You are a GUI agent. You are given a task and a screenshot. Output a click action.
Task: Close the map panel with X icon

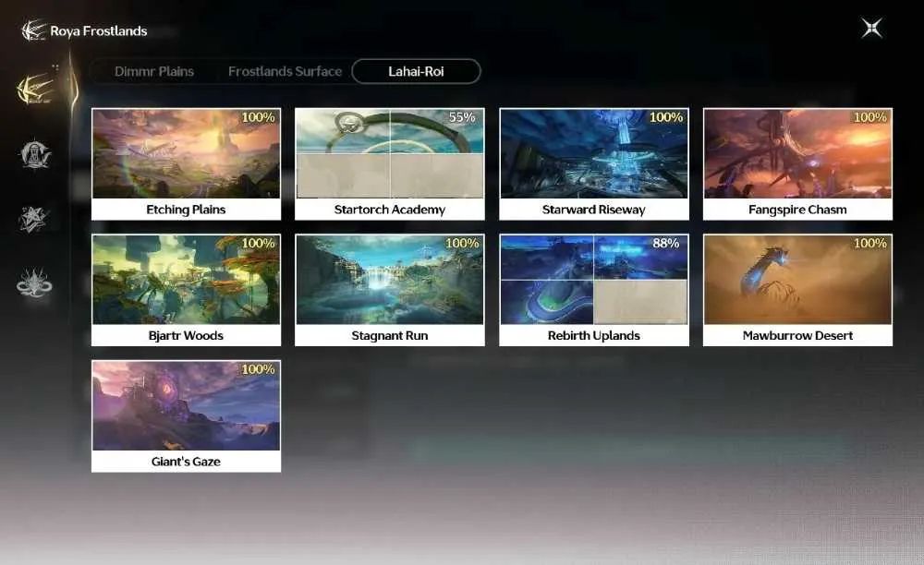pos(871,28)
